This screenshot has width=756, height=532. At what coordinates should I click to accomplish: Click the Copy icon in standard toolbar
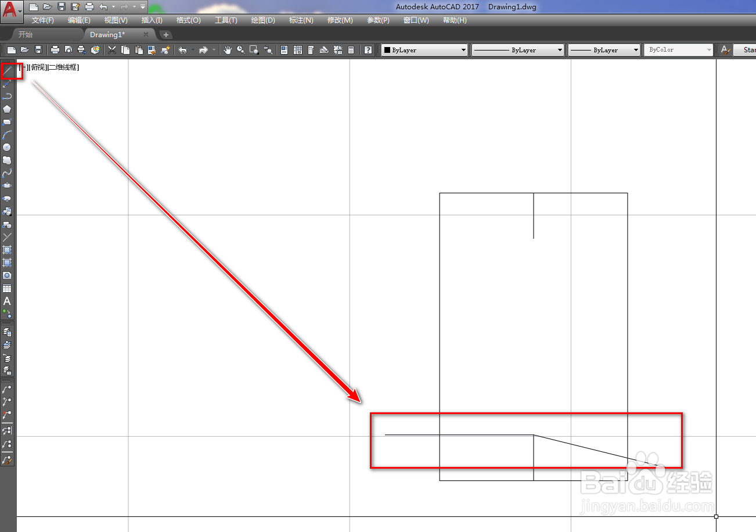tap(125, 50)
